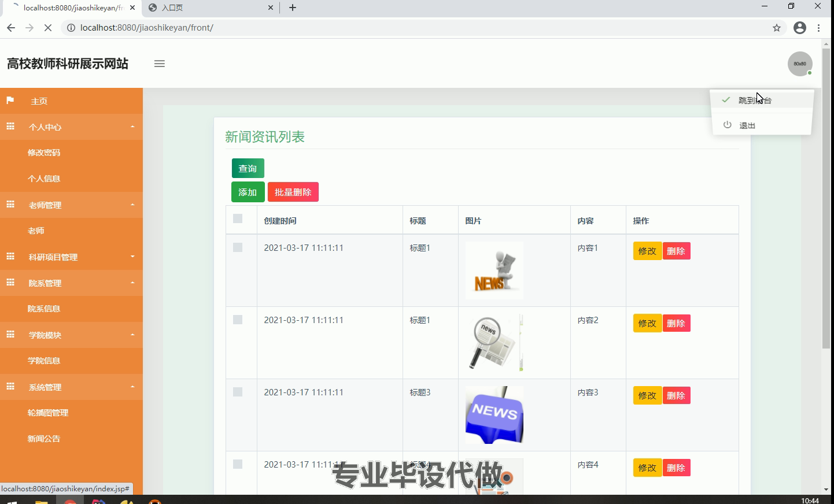Check the row with 内容1

(238, 247)
